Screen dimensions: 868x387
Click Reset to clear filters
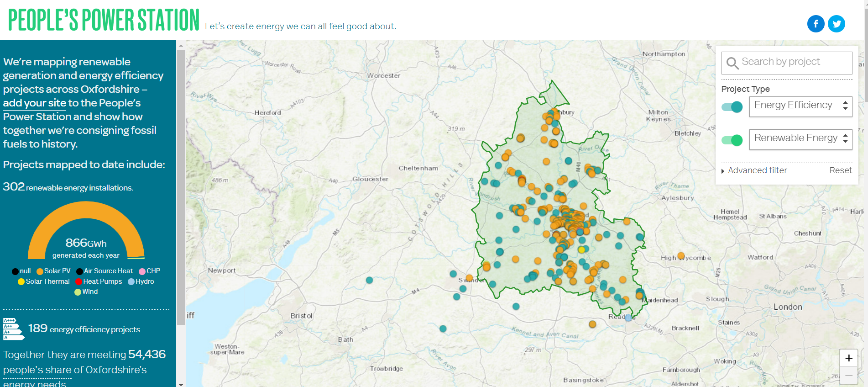coord(840,170)
